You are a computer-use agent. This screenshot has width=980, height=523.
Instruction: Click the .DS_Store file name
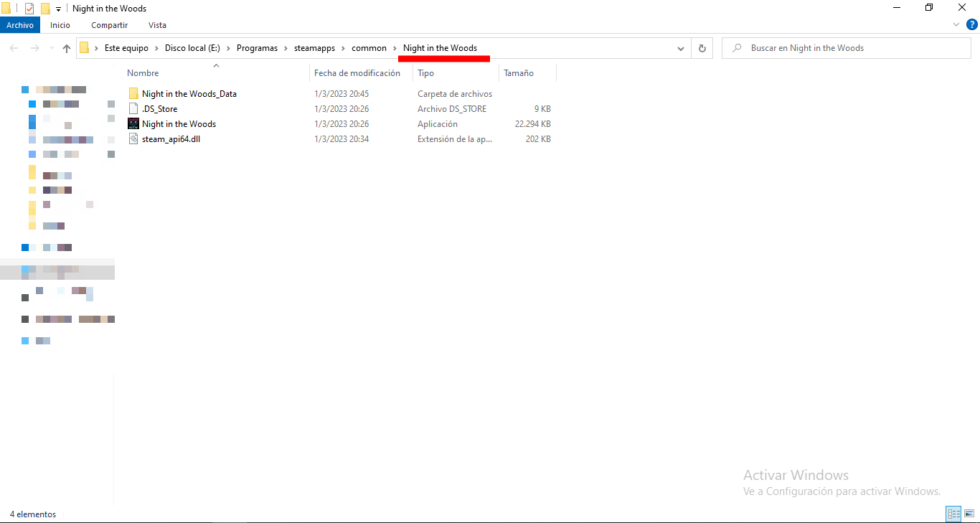tap(160, 108)
